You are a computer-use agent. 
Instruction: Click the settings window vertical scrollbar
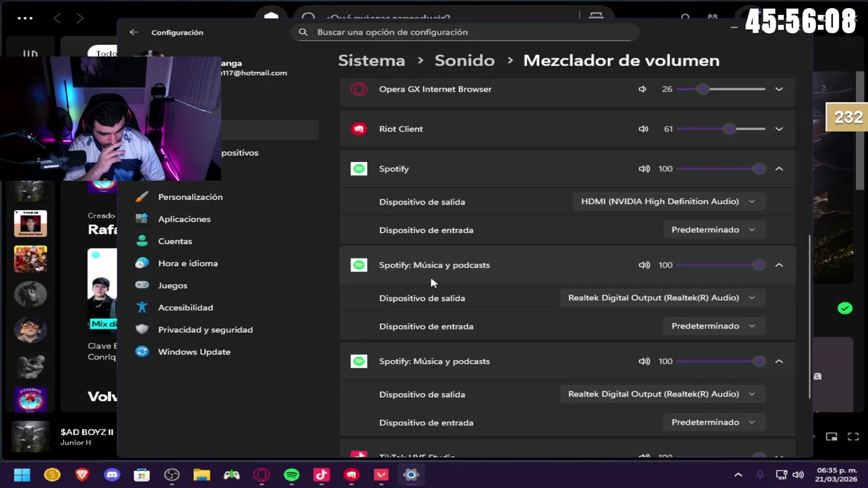810,317
